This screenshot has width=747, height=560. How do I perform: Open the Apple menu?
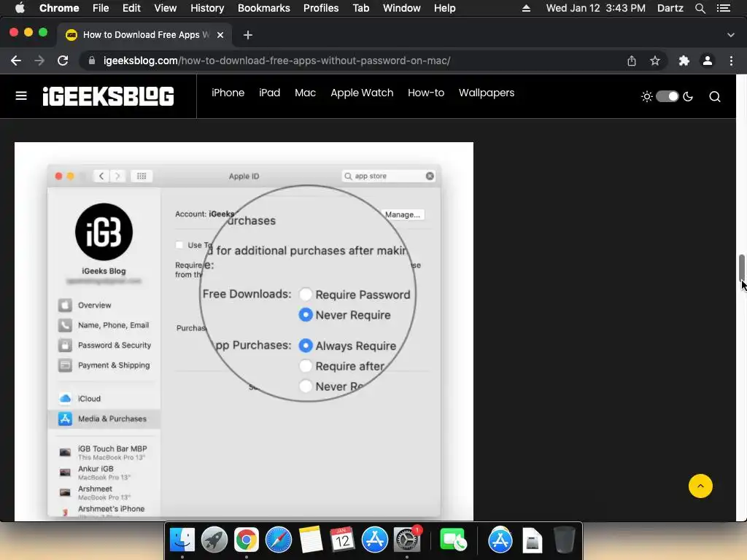[x=20, y=8]
